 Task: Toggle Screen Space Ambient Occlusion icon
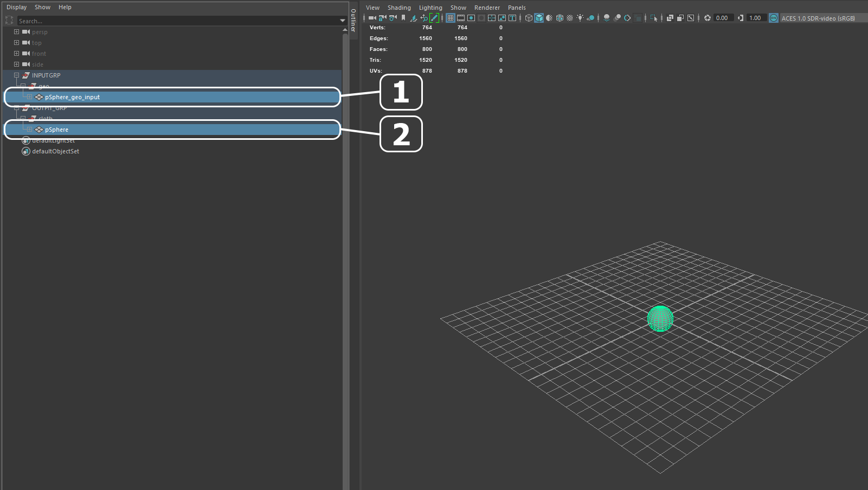pyautogui.click(x=607, y=18)
